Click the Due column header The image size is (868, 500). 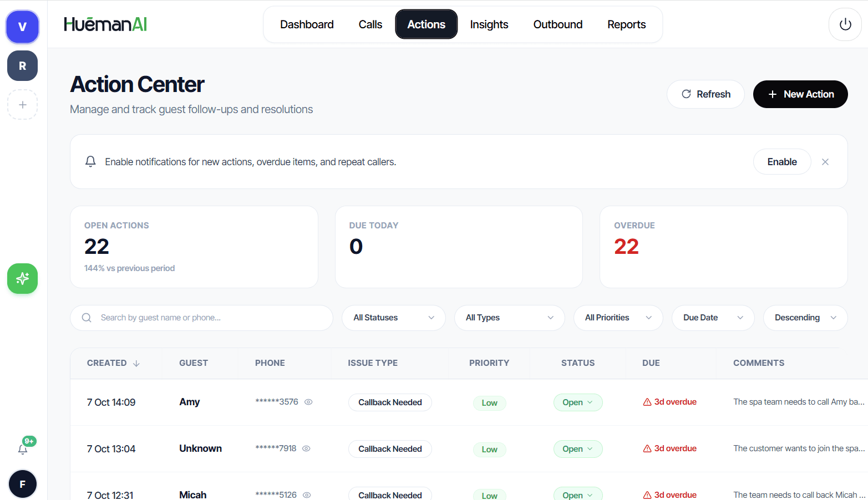[x=651, y=363]
